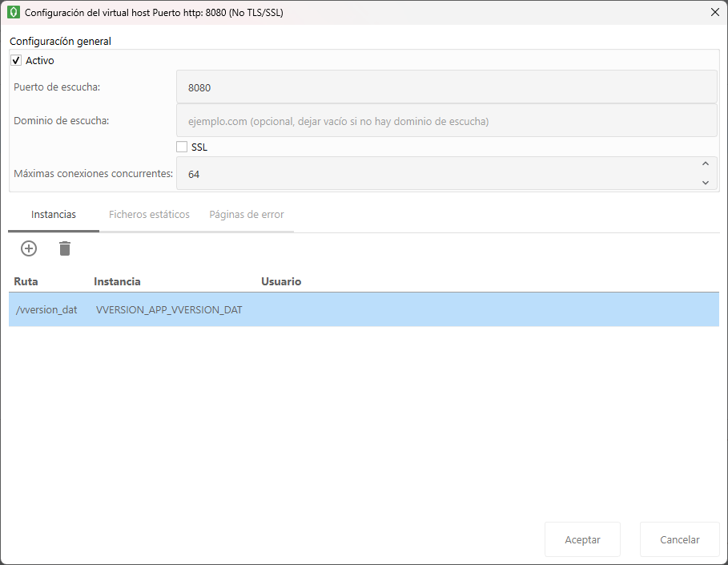The height and width of the screenshot is (565, 728).
Task: Enable the SSL checkbox
Action: [x=182, y=147]
